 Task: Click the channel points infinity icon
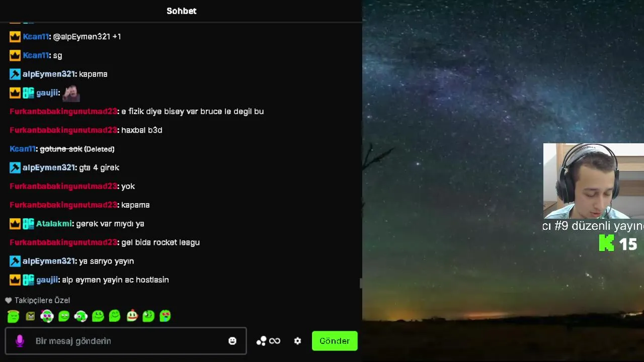click(x=275, y=341)
